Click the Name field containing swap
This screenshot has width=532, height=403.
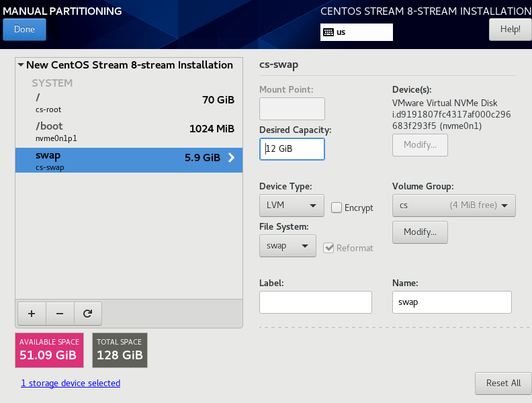tap(452, 302)
